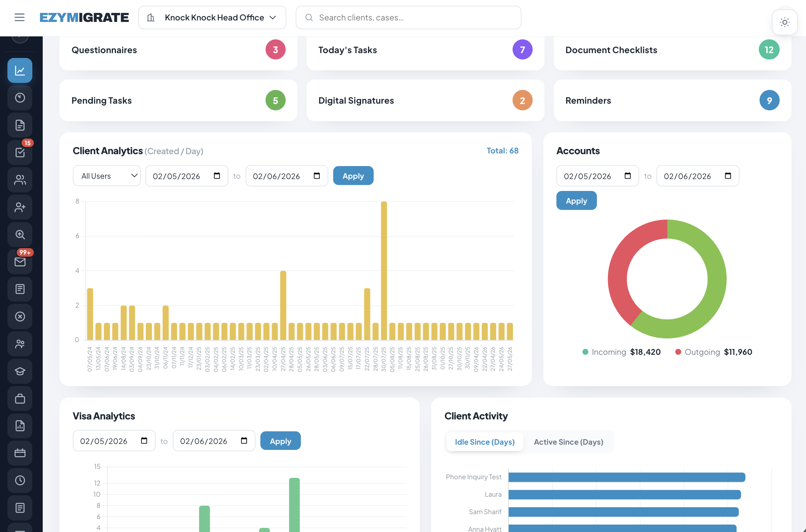
Task: Open calendar picker for Visa Analytics start date
Action: (144, 441)
